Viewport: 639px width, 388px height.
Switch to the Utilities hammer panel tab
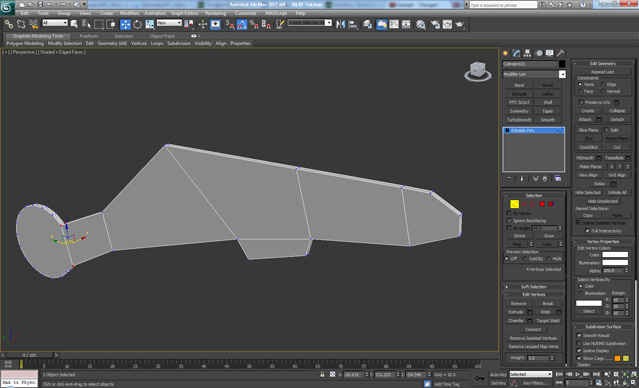[x=561, y=53]
